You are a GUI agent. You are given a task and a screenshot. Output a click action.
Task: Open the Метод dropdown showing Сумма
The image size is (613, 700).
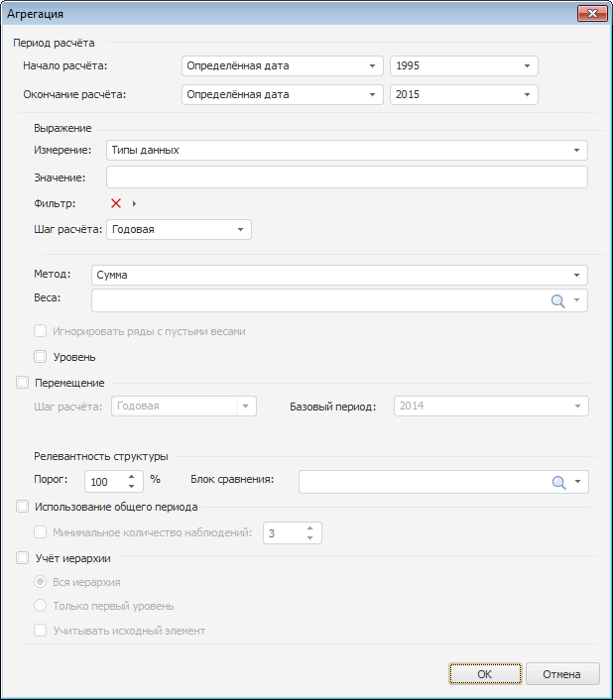(x=575, y=275)
